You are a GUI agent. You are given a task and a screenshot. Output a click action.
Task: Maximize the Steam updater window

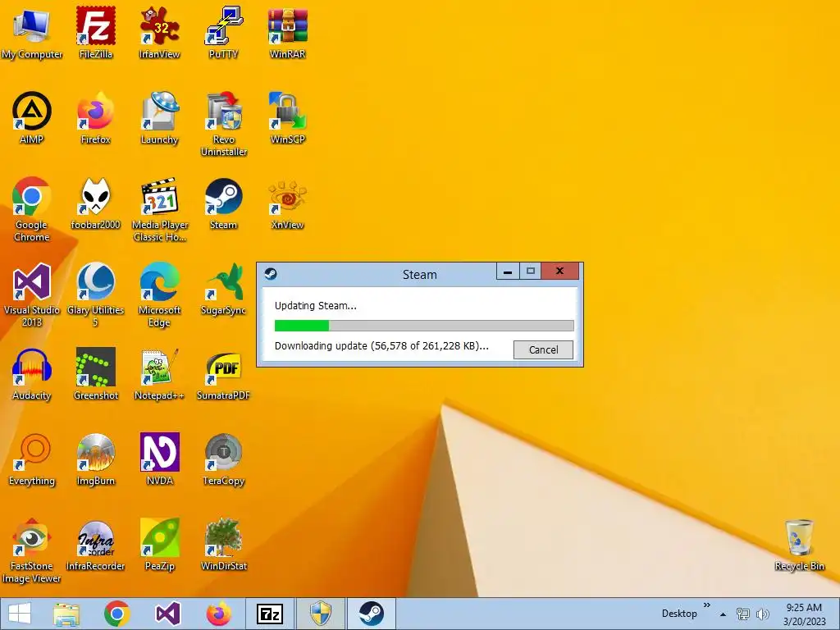point(531,271)
